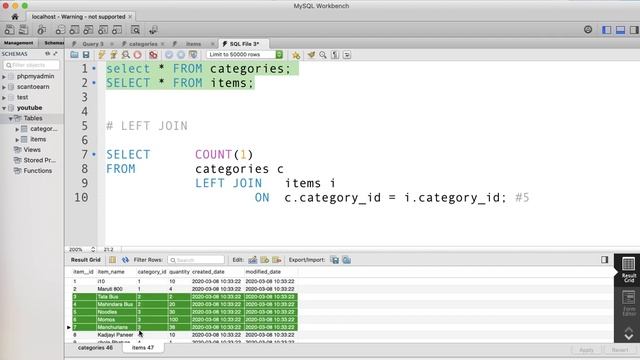Create new stored procedure toolbar icon

(x=103, y=30)
